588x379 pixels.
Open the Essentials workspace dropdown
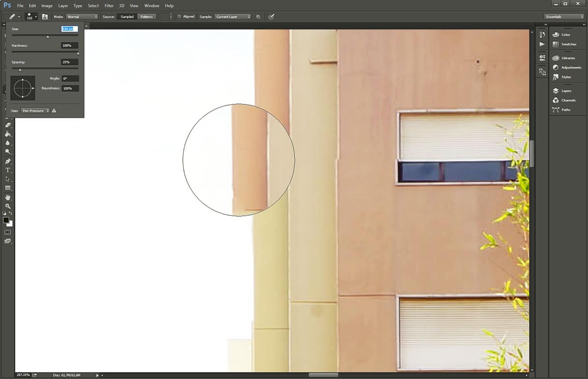coord(564,17)
